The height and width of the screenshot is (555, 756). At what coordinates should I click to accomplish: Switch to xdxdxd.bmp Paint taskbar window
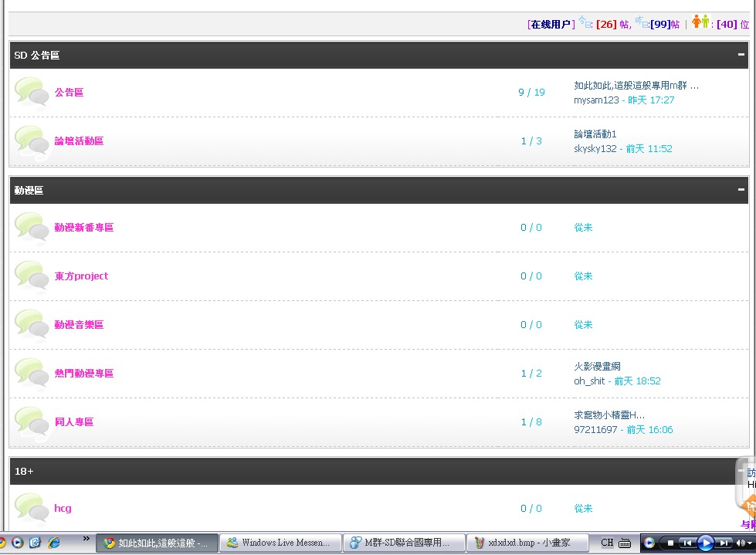(x=528, y=543)
